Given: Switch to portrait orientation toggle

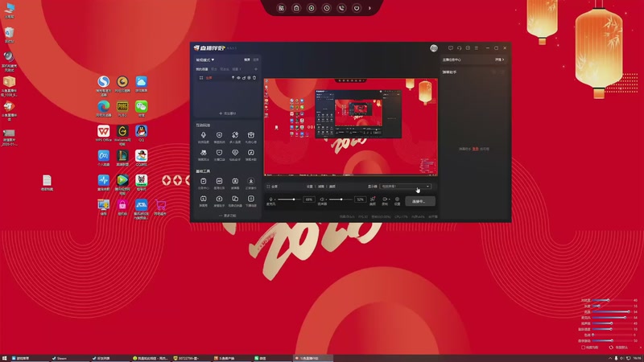Looking at the screenshot, I should click(x=256, y=60).
